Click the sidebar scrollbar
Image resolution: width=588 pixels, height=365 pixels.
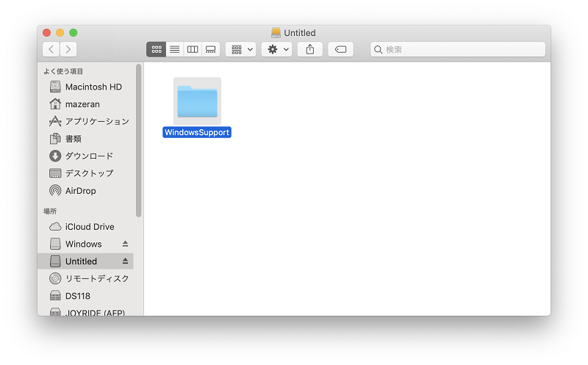pyautogui.click(x=138, y=140)
